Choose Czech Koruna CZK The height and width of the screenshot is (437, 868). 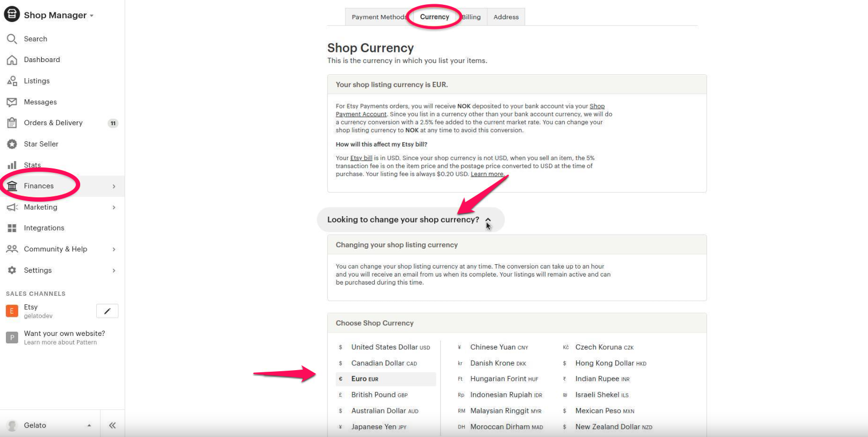604,347
